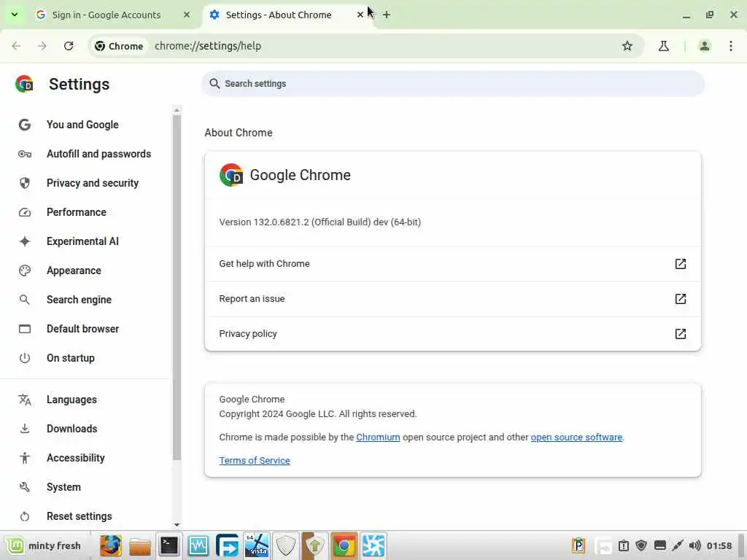Click the magnifier icon in Search settings
Image resolution: width=747 pixels, height=560 pixels.
pyautogui.click(x=215, y=84)
